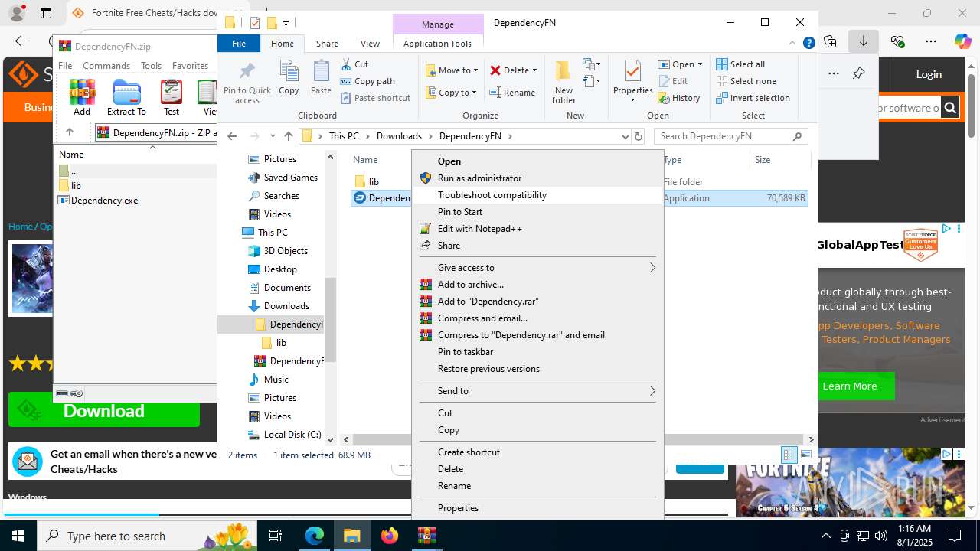Screen dimensions: 980x551
Task: Open Commands menu in WinRAR
Action: point(106,66)
